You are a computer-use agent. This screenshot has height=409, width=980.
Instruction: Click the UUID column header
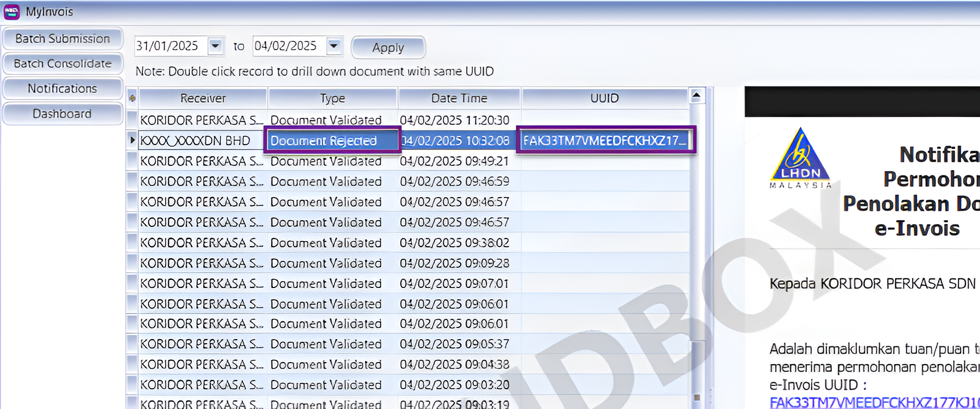604,98
